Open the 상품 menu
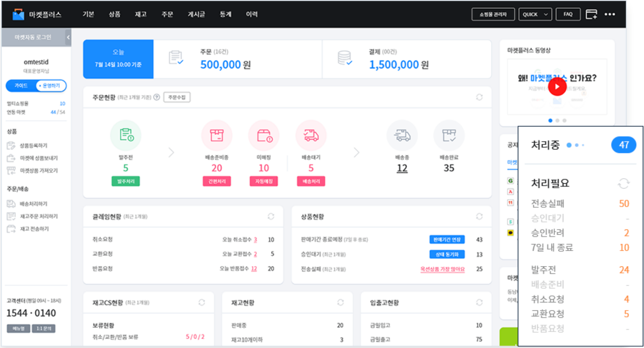Image resolution: width=644 pixels, height=348 pixels. click(114, 14)
